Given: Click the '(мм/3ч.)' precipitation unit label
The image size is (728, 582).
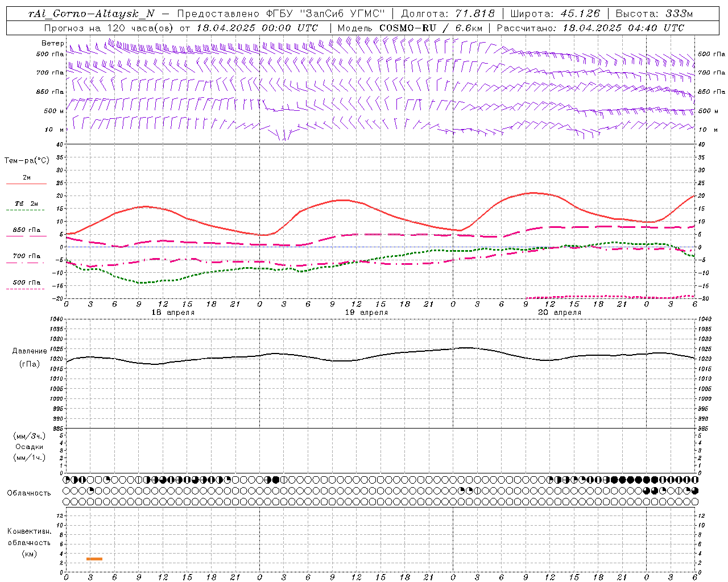Looking at the screenshot, I should point(29,436).
